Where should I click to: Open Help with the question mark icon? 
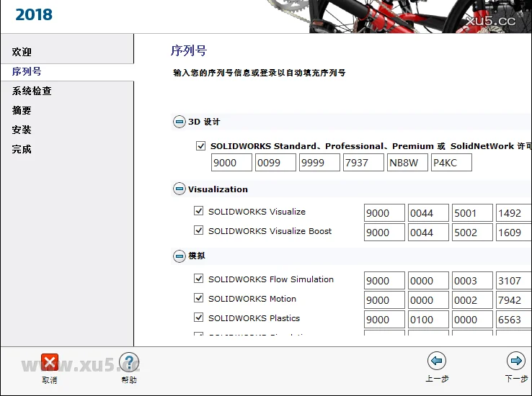pos(128,363)
